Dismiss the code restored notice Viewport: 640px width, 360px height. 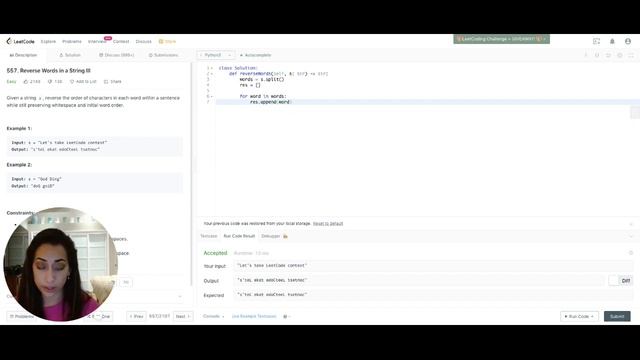631,224
